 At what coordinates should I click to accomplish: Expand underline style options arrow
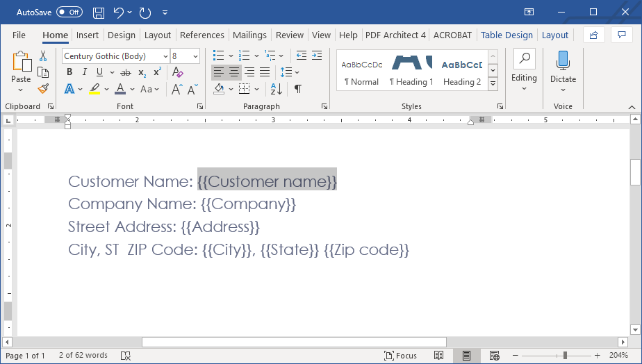tap(112, 72)
